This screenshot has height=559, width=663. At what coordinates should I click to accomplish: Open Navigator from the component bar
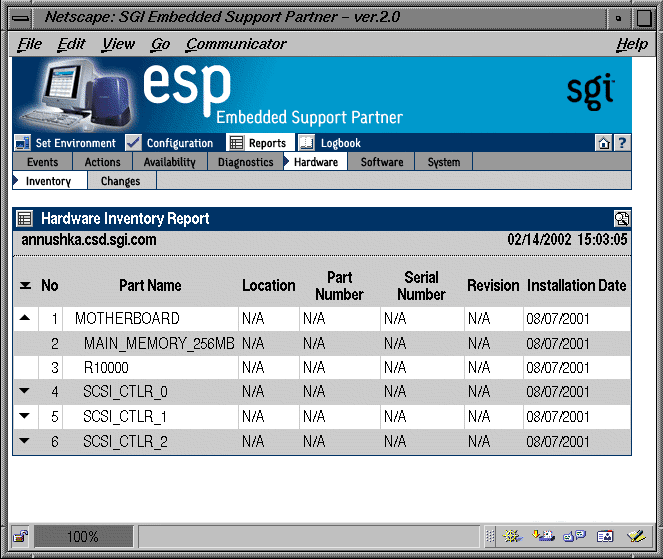point(512,537)
